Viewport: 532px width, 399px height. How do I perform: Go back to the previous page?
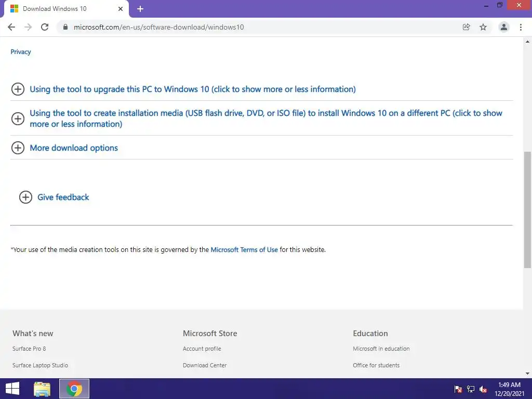[11, 27]
